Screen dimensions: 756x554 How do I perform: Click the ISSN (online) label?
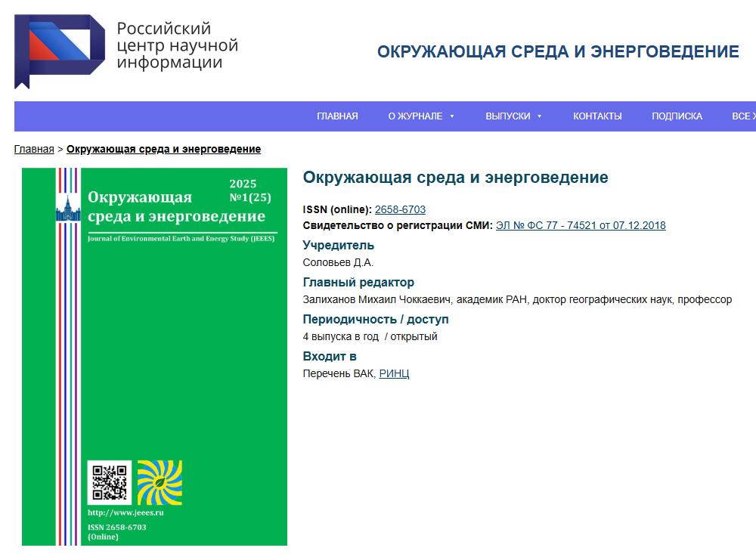337,209
